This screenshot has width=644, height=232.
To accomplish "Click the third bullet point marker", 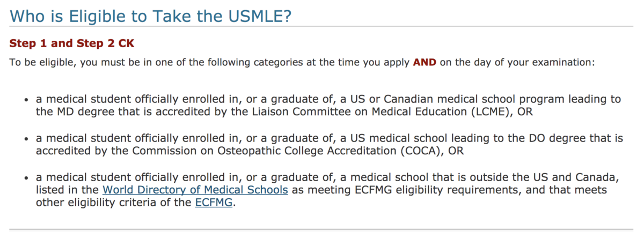I will 26,178.
